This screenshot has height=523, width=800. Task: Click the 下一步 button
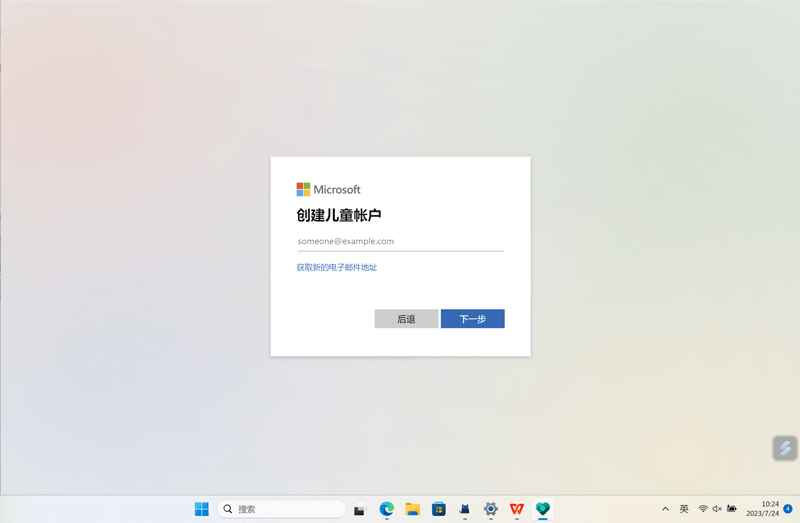pos(472,319)
